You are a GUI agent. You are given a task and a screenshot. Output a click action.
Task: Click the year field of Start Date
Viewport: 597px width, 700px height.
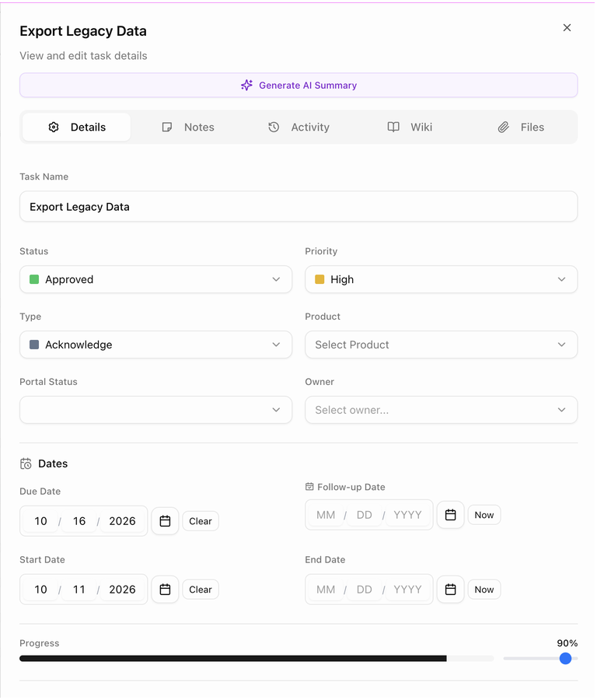pyautogui.click(x=122, y=590)
